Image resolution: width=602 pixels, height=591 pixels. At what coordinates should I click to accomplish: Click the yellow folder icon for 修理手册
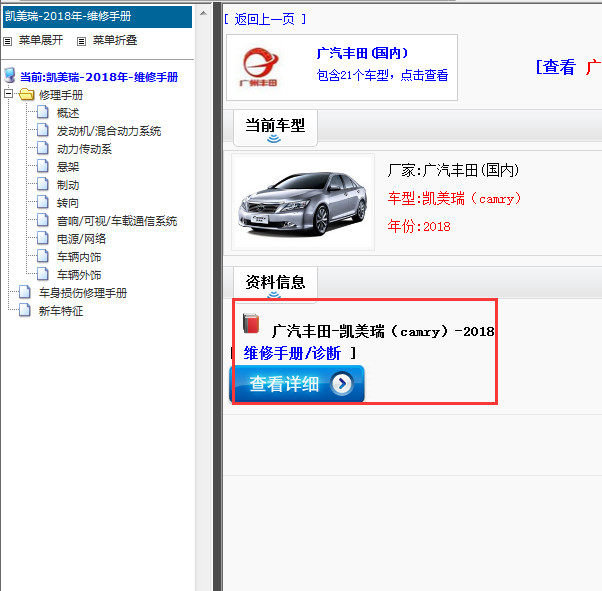tap(26, 94)
